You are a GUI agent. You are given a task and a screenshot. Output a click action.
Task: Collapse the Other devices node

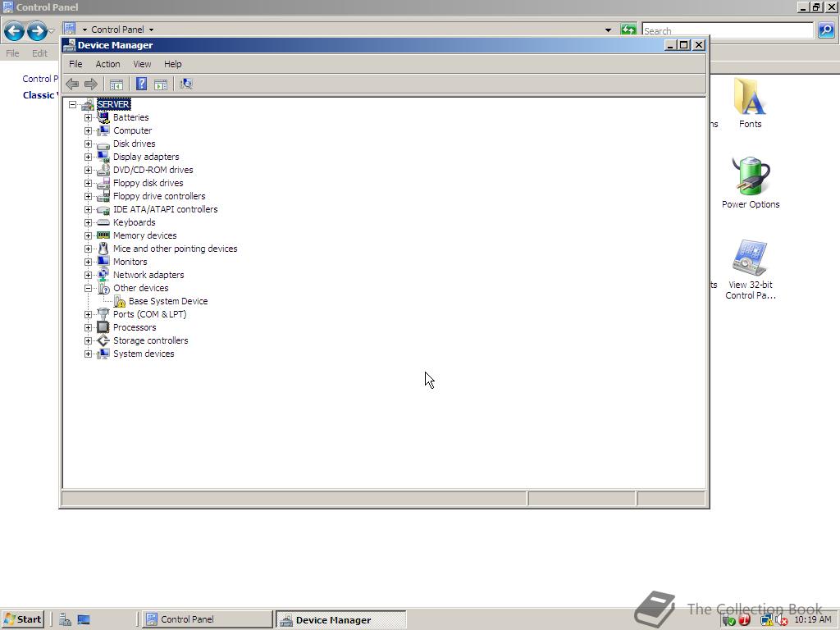tap(89, 288)
